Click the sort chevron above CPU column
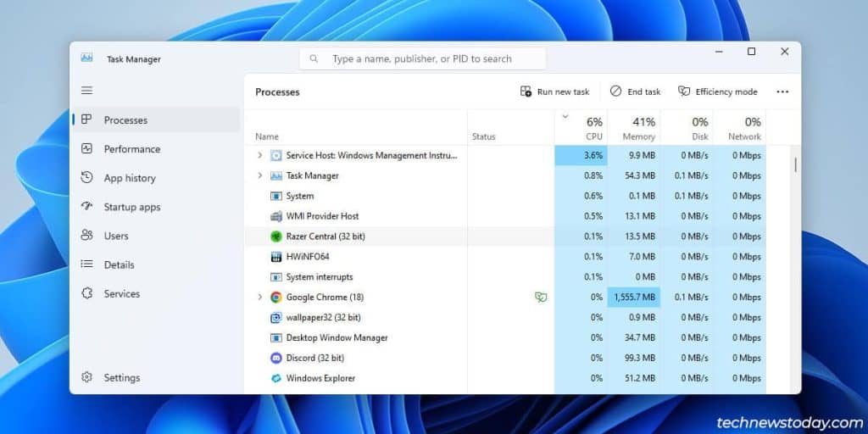 (x=565, y=116)
